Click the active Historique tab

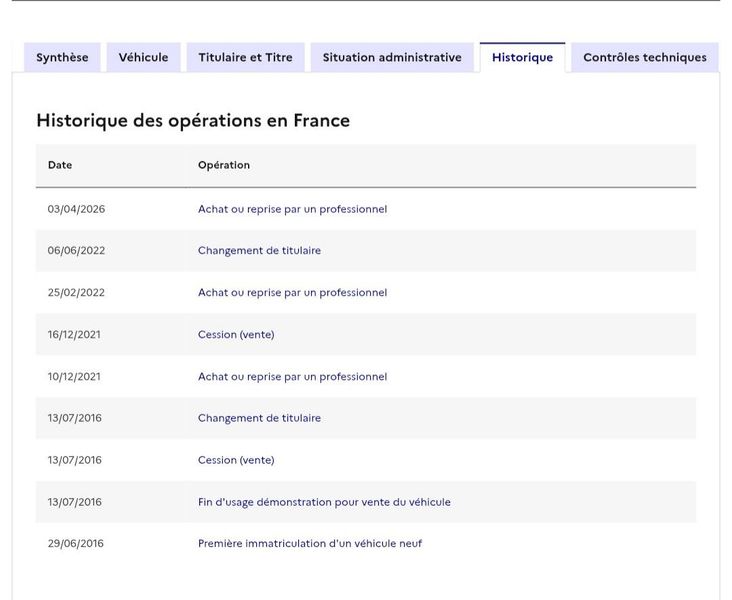coord(522,57)
